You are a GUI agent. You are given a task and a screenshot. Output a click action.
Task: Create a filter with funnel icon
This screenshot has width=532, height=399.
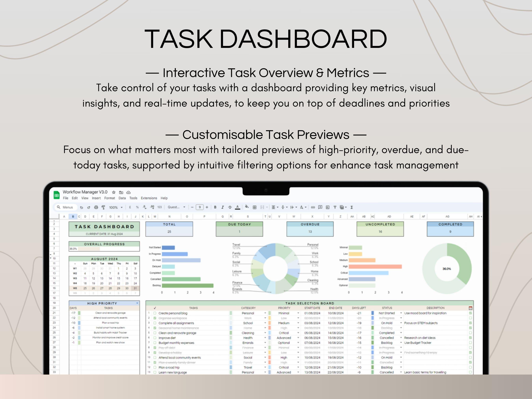pos(335,207)
